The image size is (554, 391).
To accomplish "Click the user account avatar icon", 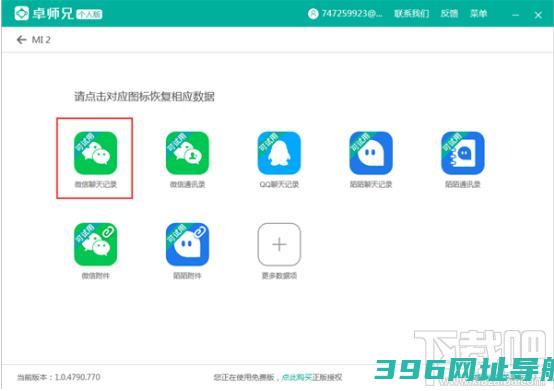I will (x=313, y=14).
